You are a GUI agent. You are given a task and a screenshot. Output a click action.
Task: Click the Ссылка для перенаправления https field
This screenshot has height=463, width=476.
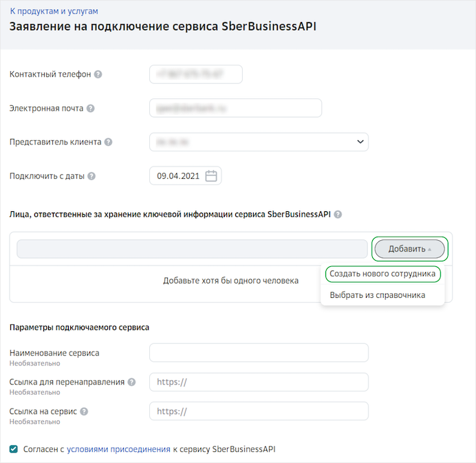[259, 382]
